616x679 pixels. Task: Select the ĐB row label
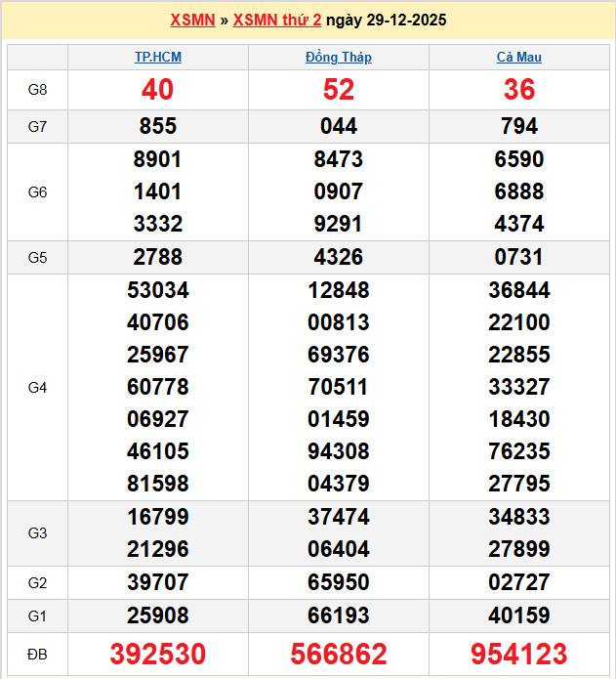pos(37,654)
